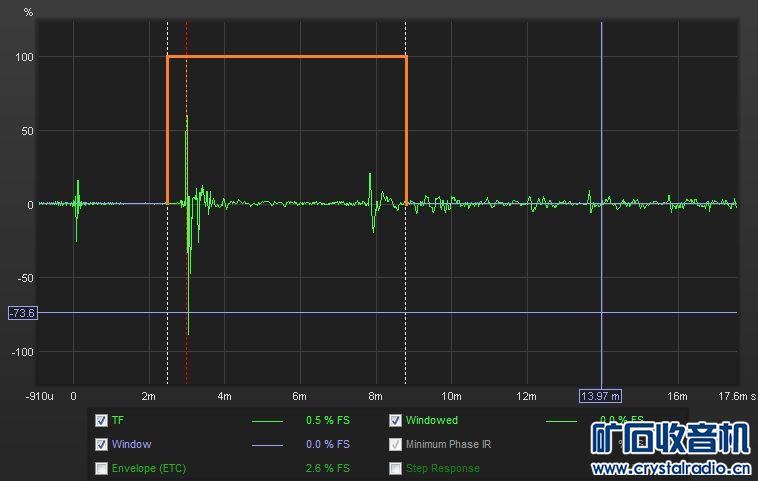Click the green TF legend line sample
The height and width of the screenshot is (481, 758).
267,421
